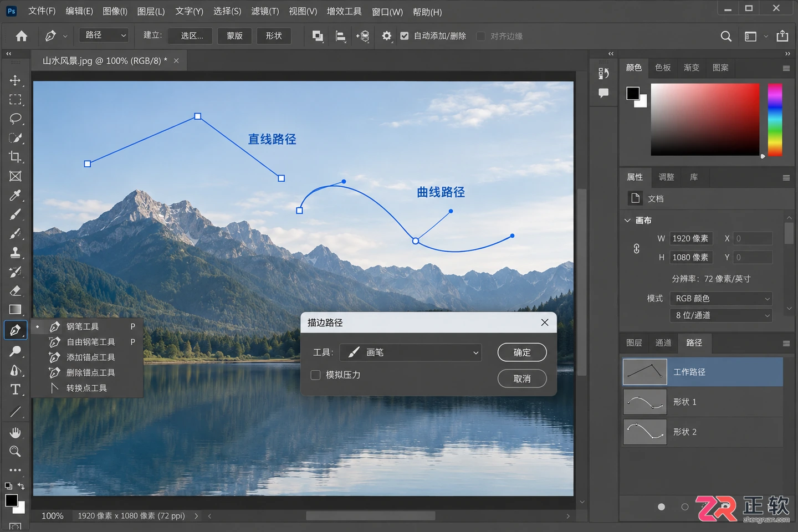Select the Frame tool
This screenshot has height=532, width=798.
point(15,176)
